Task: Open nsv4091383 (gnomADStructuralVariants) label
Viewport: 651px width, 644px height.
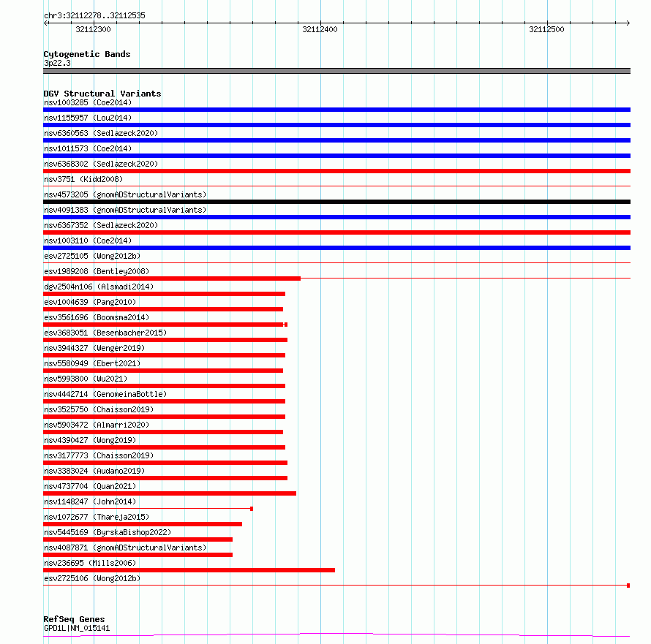Action: click(125, 210)
